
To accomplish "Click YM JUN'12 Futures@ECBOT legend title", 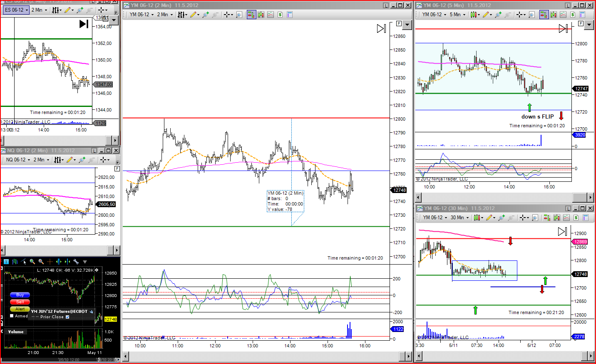I will pyautogui.click(x=60, y=311).
